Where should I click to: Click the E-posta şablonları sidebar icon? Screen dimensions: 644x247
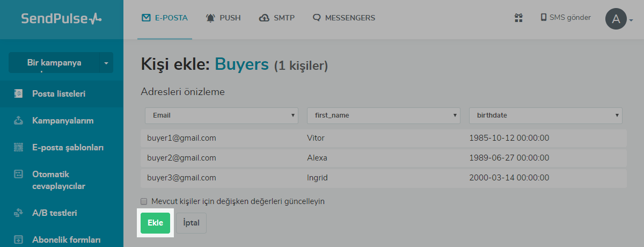18,147
